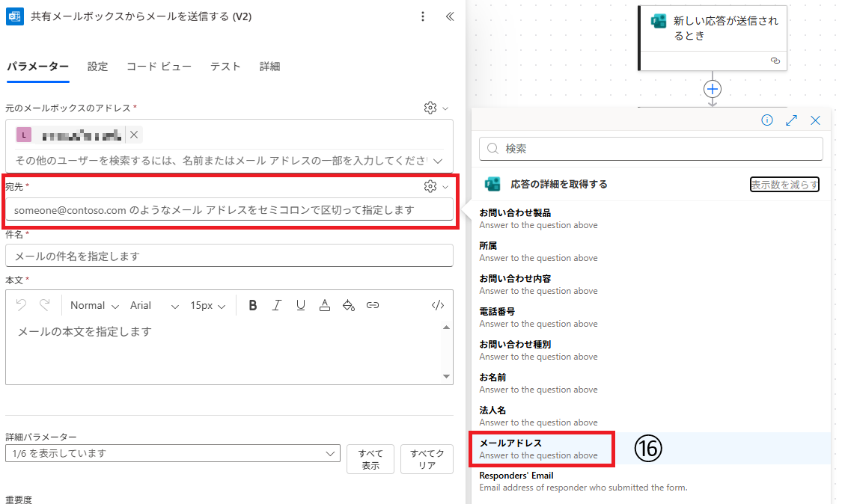Viewport: 848px width, 504px height.
Task: Open the three-dot more options menu
Action: [423, 16]
